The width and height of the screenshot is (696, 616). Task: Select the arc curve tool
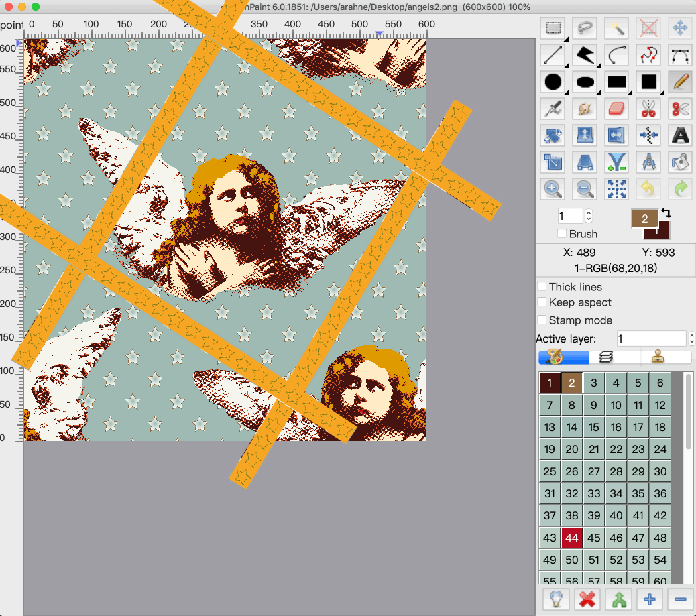click(x=617, y=56)
